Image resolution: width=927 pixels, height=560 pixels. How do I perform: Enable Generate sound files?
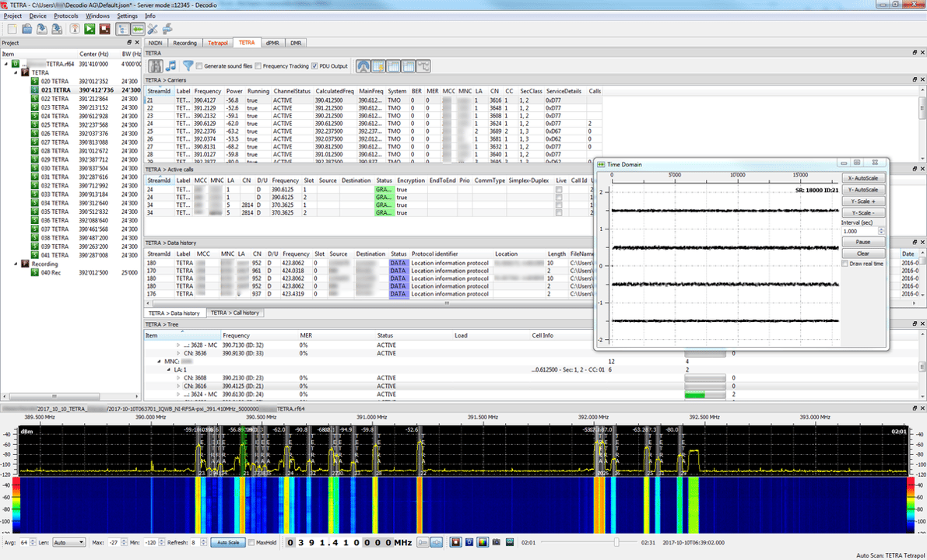[198, 66]
